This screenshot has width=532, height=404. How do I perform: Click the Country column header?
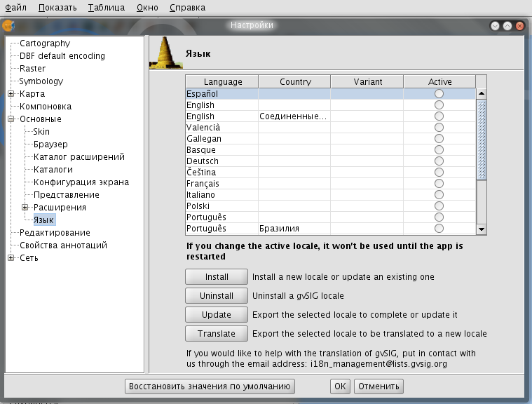(x=295, y=82)
